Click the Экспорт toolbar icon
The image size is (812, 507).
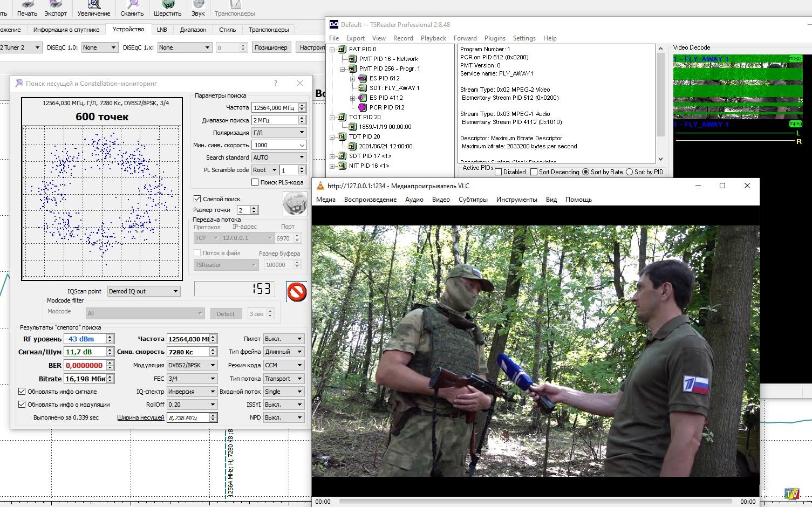click(56, 5)
